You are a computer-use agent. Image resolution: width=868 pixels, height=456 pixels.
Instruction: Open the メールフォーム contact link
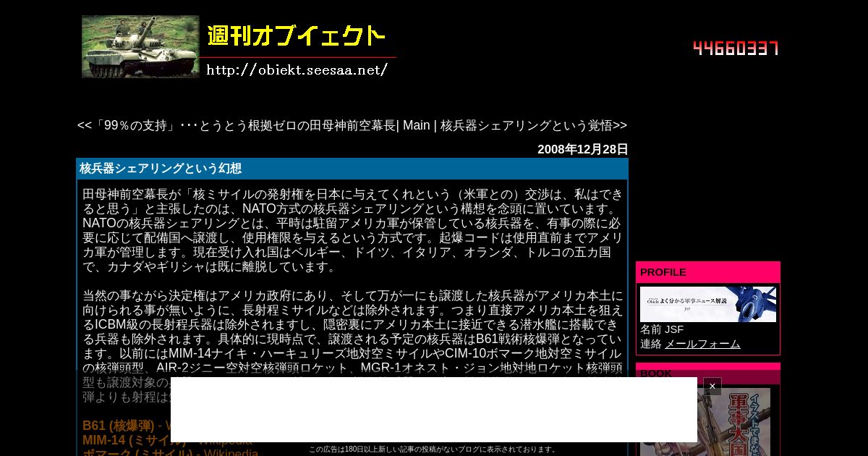[x=702, y=344]
